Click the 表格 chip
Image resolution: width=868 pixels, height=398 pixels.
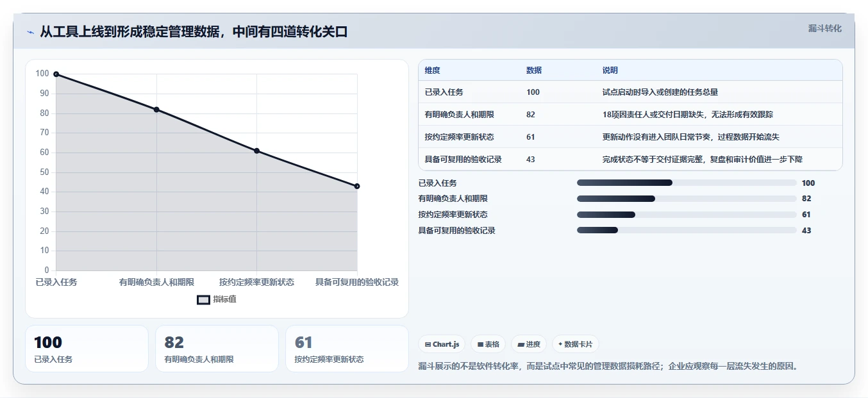tap(488, 344)
